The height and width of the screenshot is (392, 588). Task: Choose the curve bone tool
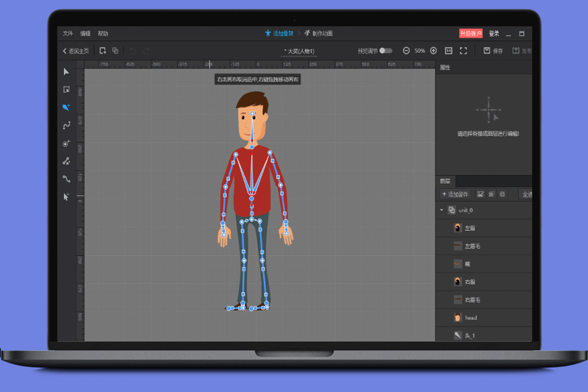[66, 126]
